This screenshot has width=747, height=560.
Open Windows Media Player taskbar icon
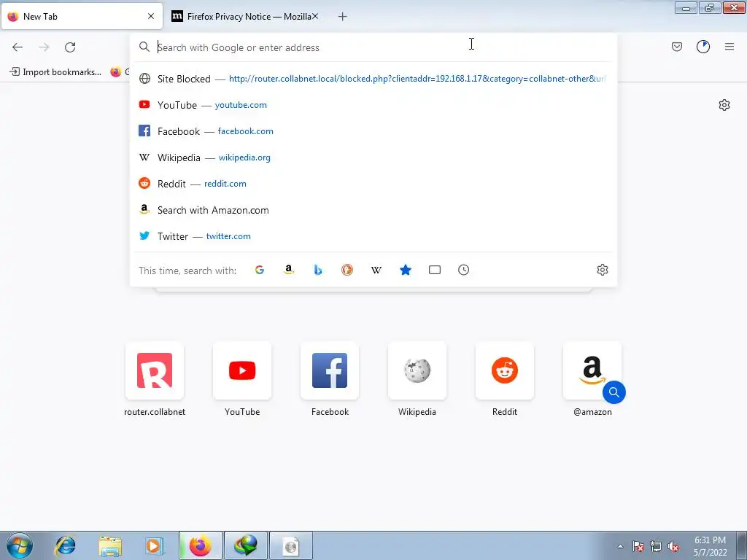[x=154, y=545]
